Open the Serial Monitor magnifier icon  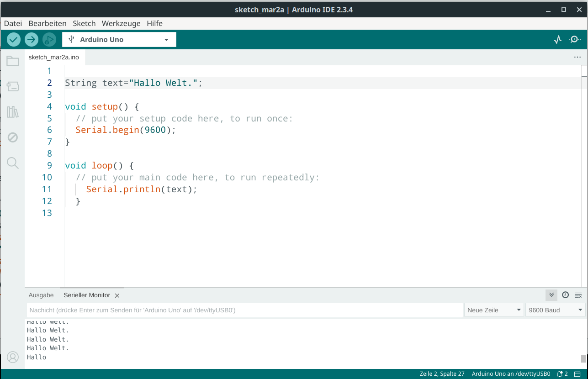pos(575,40)
